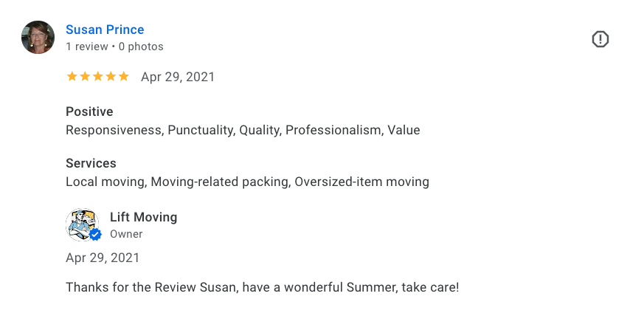Viewport: 644px width, 313px height.
Task: Click the second gold star in rating
Action: [85, 76]
